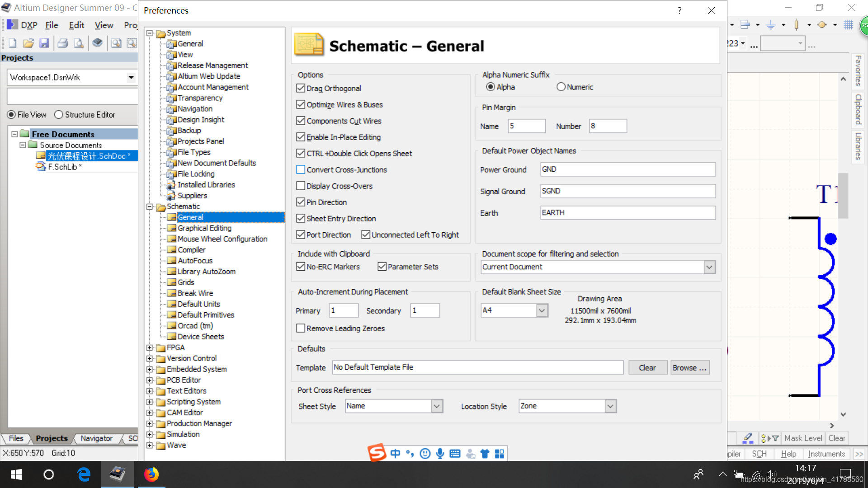Expand the PCB Editor tree node
The height and width of the screenshot is (488, 868).
(x=150, y=380)
